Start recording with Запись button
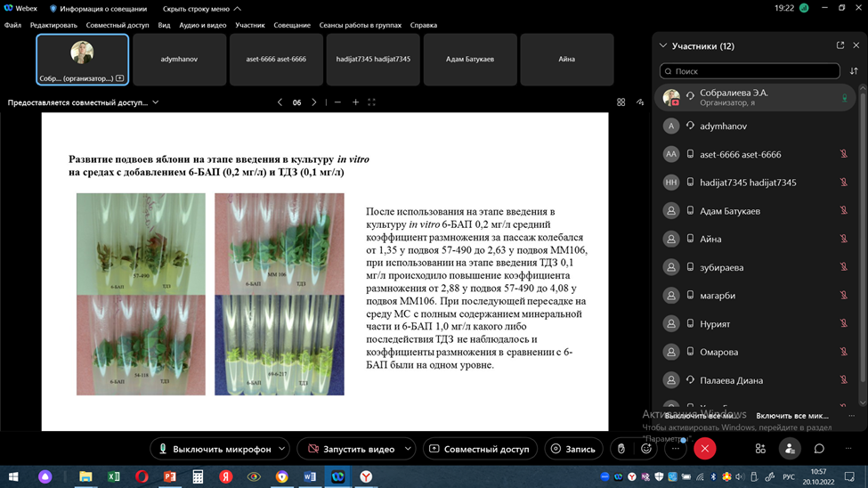 click(573, 449)
